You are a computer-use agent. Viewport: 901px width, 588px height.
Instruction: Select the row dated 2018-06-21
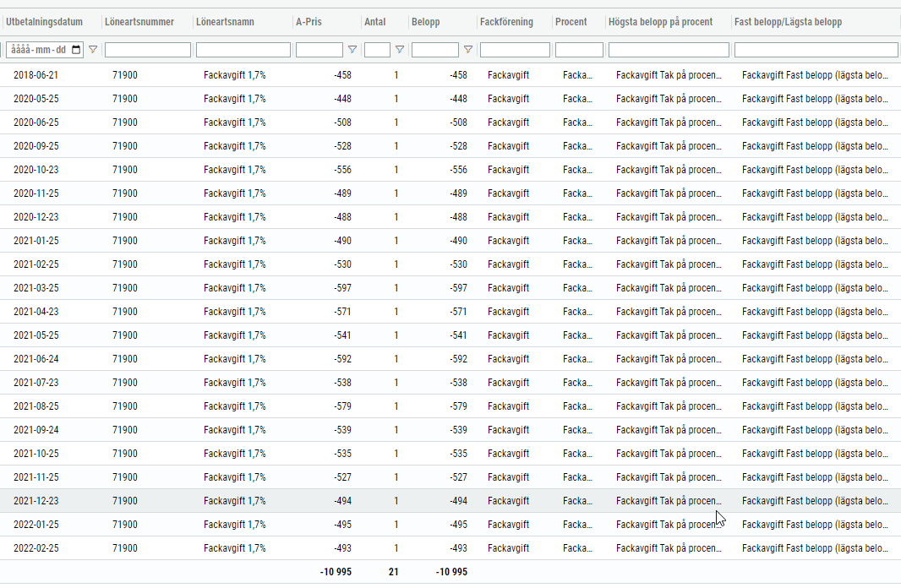[x=450, y=75]
